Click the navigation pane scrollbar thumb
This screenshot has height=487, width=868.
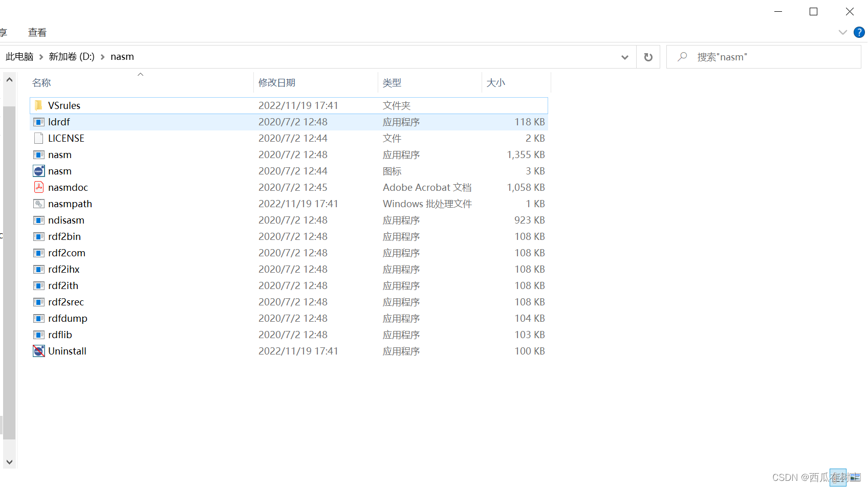coord(9,273)
